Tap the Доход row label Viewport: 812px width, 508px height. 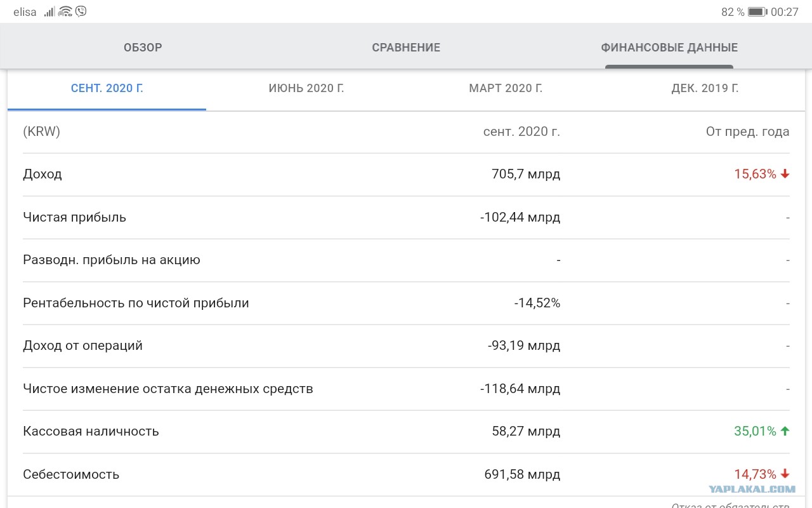(x=43, y=174)
